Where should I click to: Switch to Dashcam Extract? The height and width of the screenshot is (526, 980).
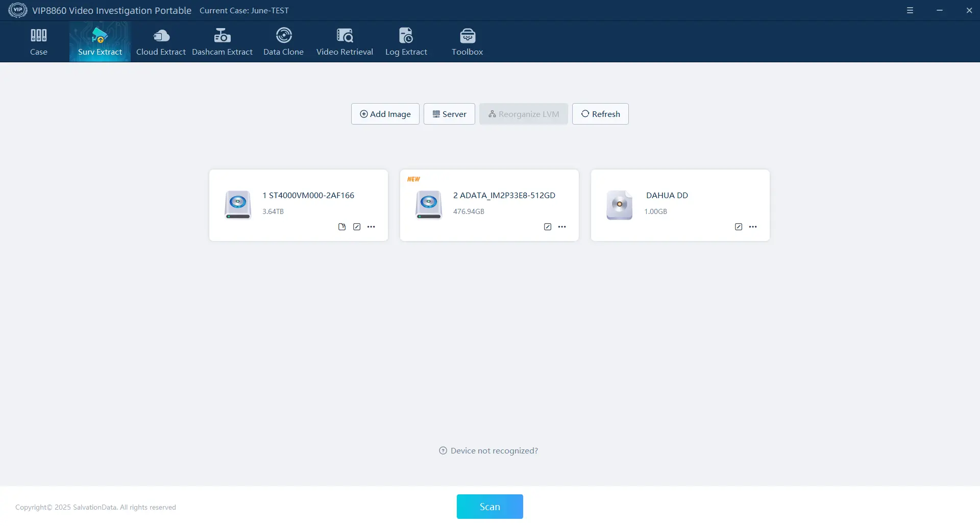(x=222, y=42)
